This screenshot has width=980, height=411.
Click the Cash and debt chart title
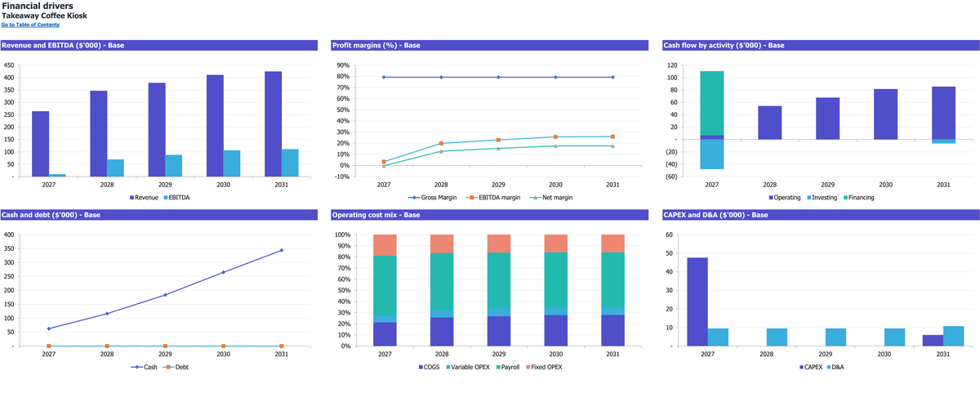51,215
